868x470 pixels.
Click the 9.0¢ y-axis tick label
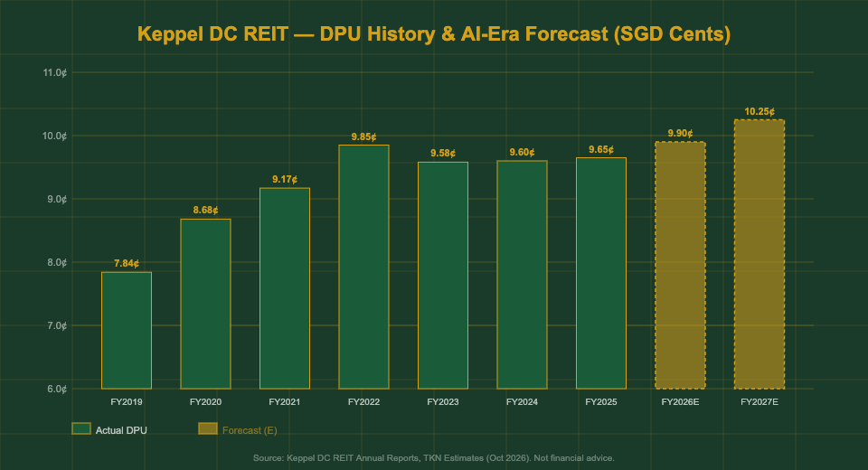click(x=57, y=199)
